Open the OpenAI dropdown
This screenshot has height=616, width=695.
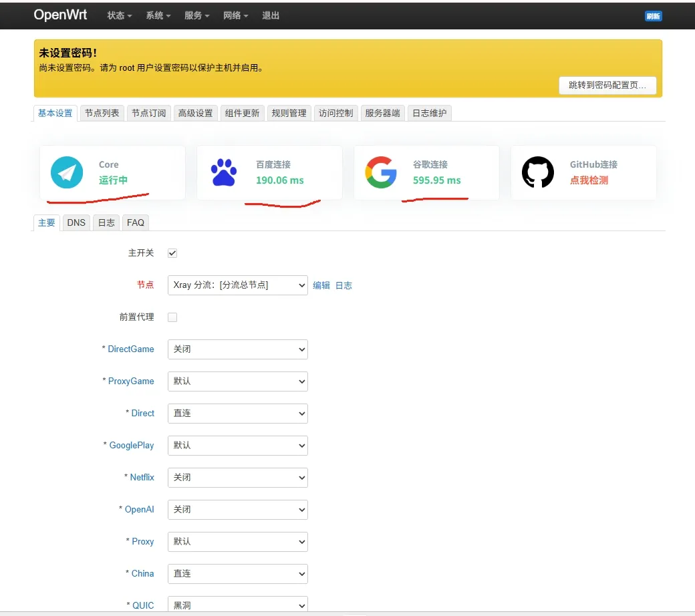(238, 510)
